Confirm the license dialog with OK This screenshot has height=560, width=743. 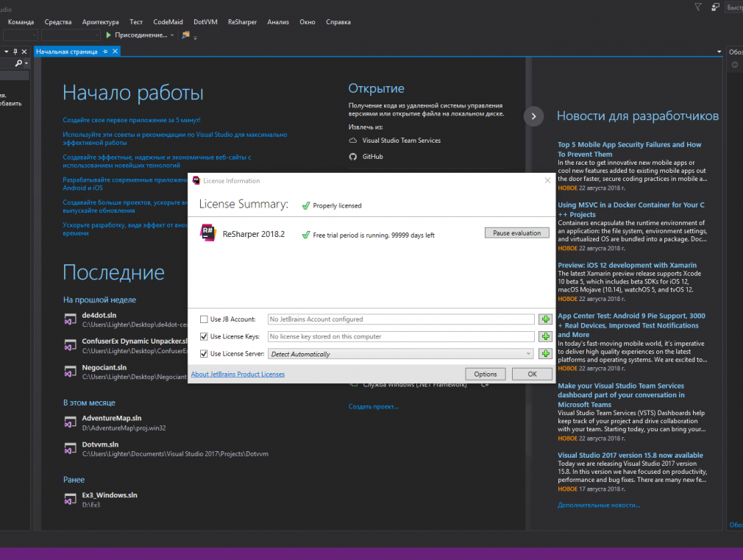(532, 374)
